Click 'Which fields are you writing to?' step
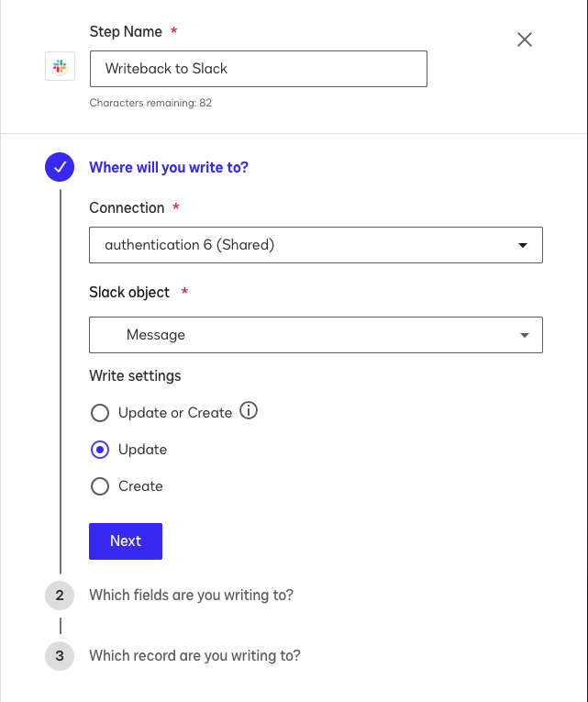Viewport: 588px width, 702px height. [191, 595]
